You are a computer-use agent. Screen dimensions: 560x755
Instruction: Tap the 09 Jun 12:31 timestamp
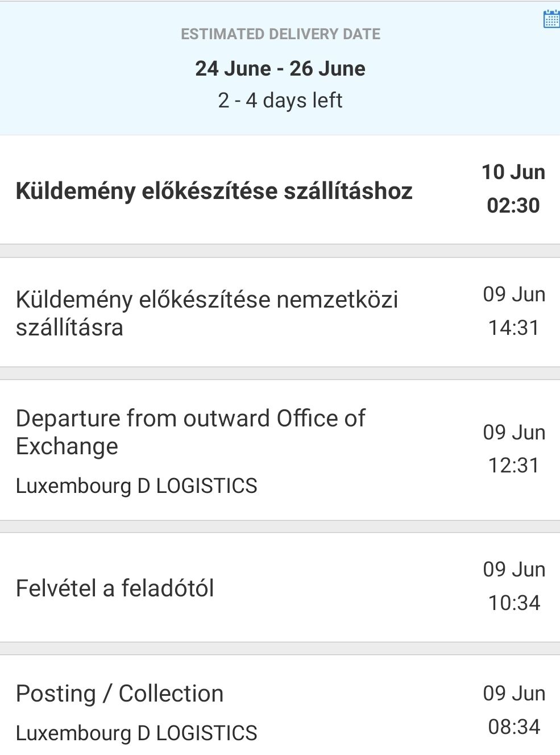pyautogui.click(x=514, y=449)
